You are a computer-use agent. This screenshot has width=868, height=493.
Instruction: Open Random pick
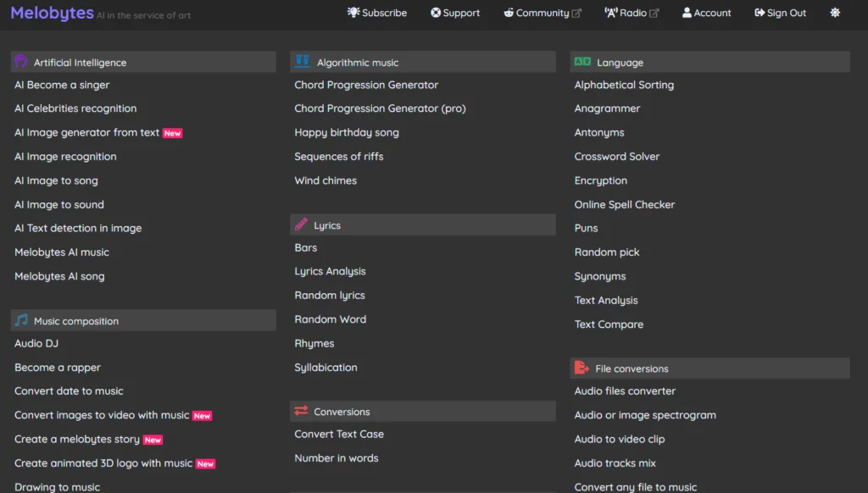click(x=607, y=252)
